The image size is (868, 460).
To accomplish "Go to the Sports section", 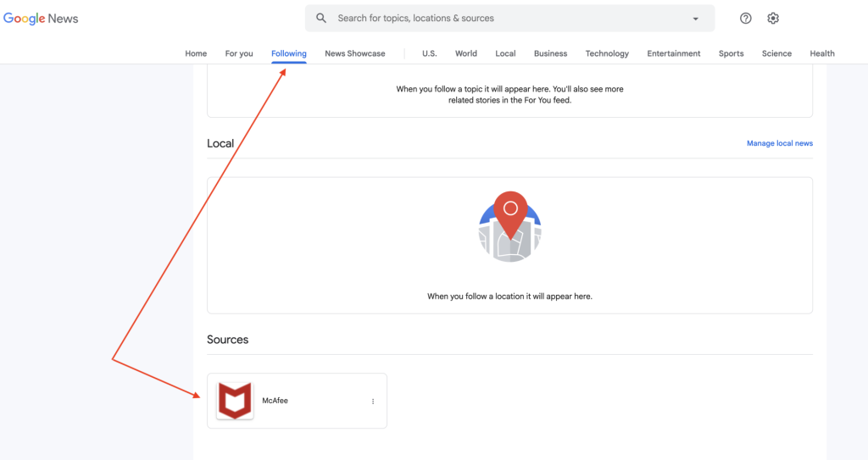I will coord(731,53).
